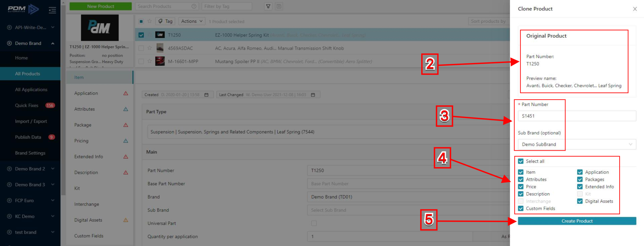Open Quick Fixes in the sidebar
The height and width of the screenshot is (246, 644).
pyautogui.click(x=27, y=105)
